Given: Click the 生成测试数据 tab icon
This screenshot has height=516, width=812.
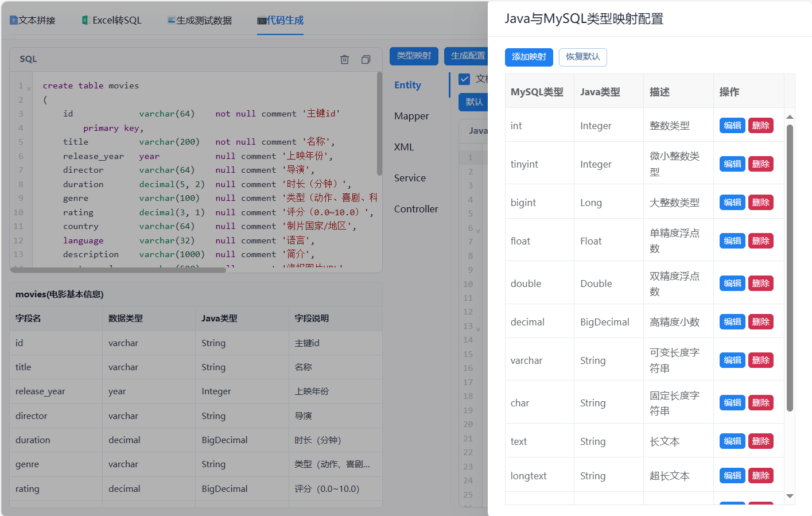Looking at the screenshot, I should [x=171, y=20].
